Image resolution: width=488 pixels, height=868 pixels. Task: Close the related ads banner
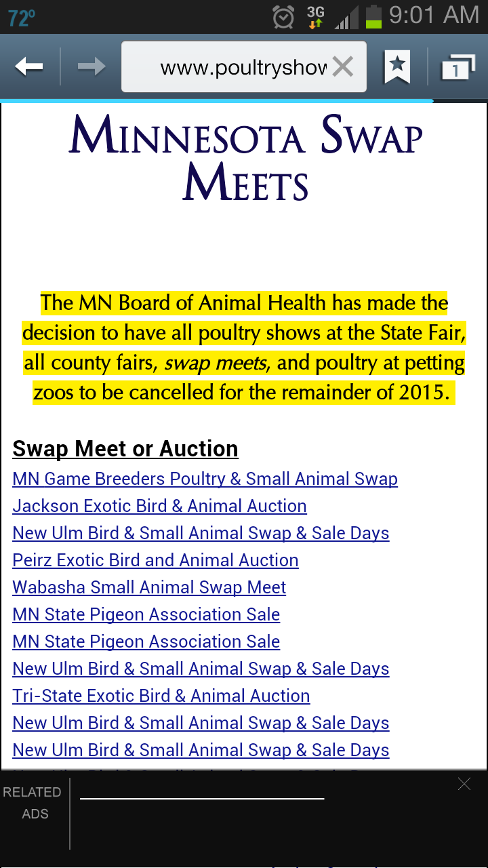[x=464, y=785]
